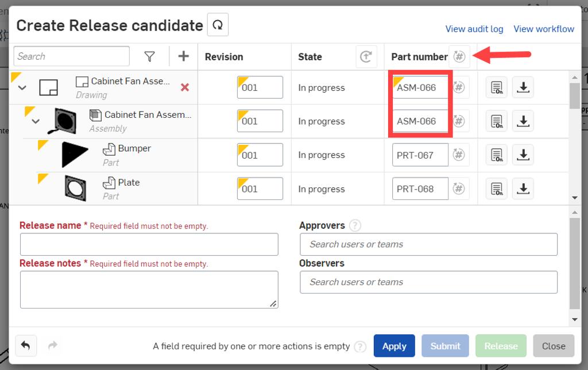Open View audit log

click(474, 29)
